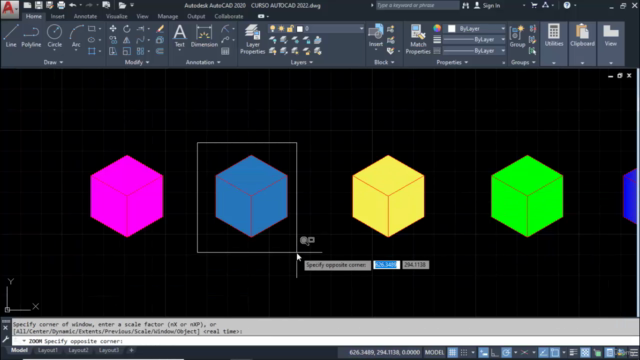
Task: Insert Text with the Text tool
Action: click(180, 36)
